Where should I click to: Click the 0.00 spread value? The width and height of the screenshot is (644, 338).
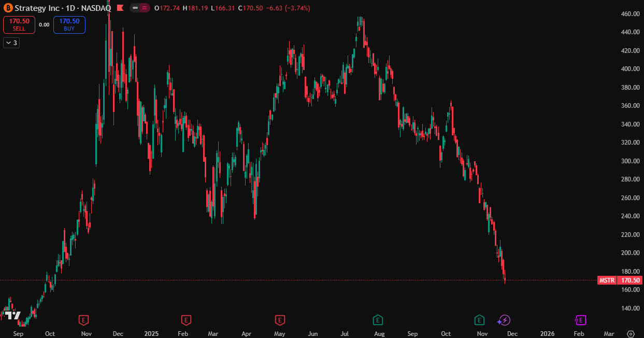point(44,25)
